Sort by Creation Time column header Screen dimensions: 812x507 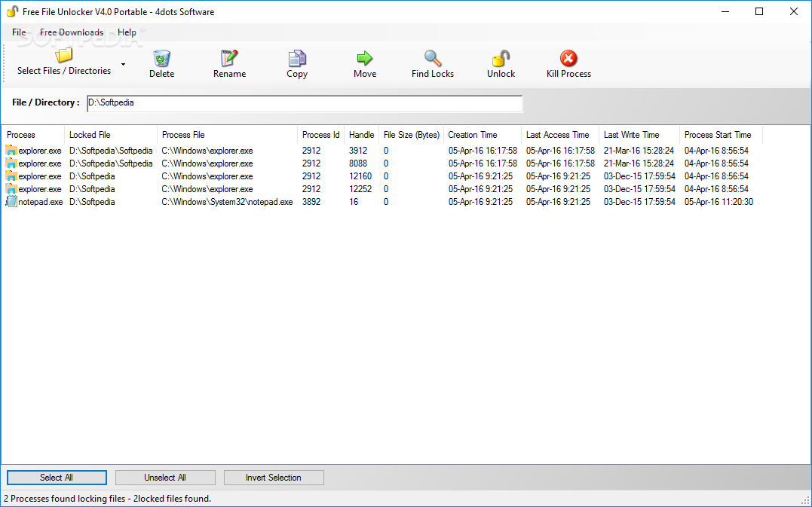tap(483, 135)
